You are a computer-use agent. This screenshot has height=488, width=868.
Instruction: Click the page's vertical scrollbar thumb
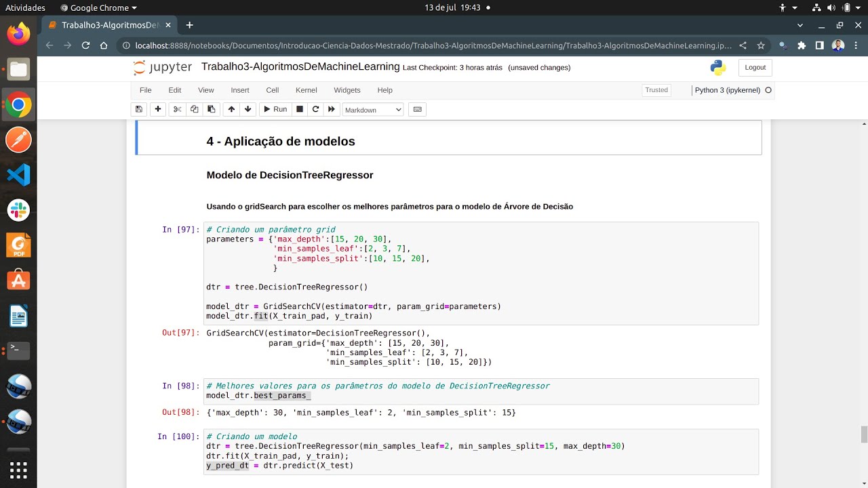863,434
